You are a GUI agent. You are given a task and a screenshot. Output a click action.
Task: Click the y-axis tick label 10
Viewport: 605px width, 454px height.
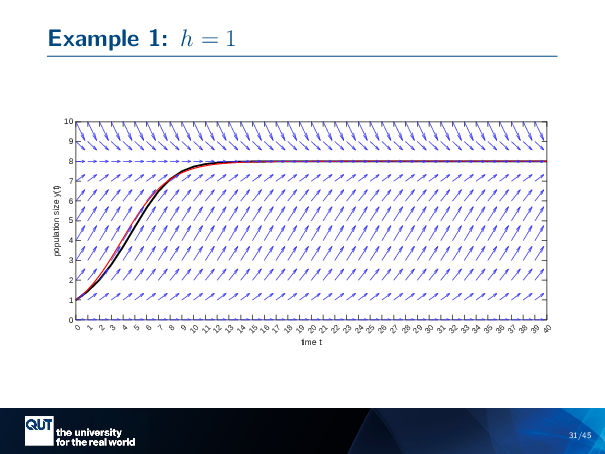tap(68, 122)
